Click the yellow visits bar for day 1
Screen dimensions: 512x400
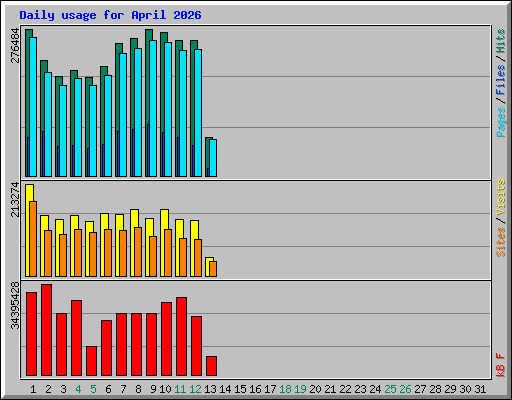pos(28,230)
